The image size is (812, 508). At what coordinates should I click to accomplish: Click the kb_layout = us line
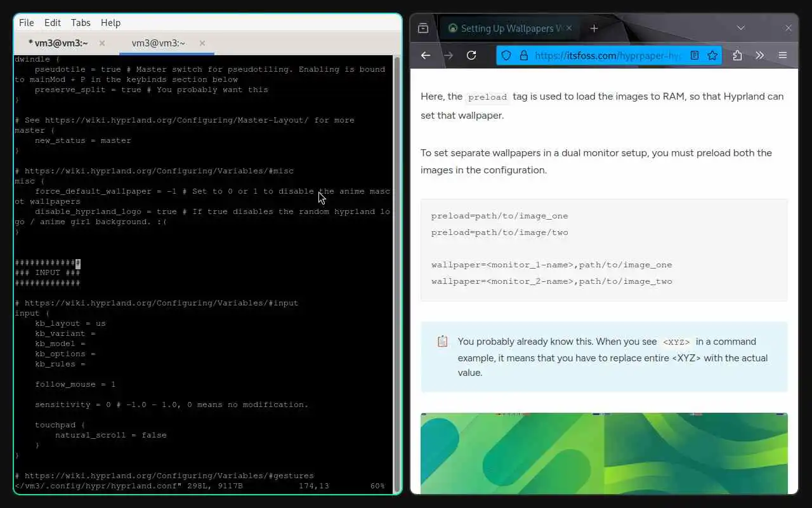[x=70, y=323]
